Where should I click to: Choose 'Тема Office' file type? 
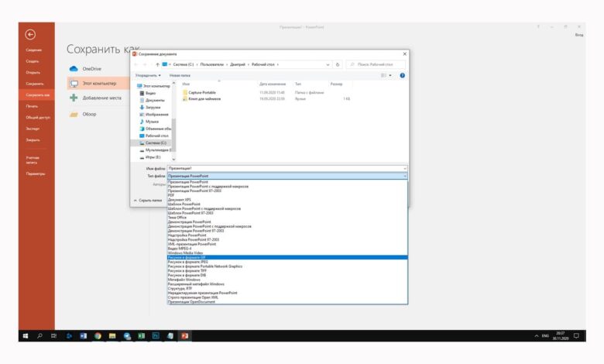tap(287, 218)
